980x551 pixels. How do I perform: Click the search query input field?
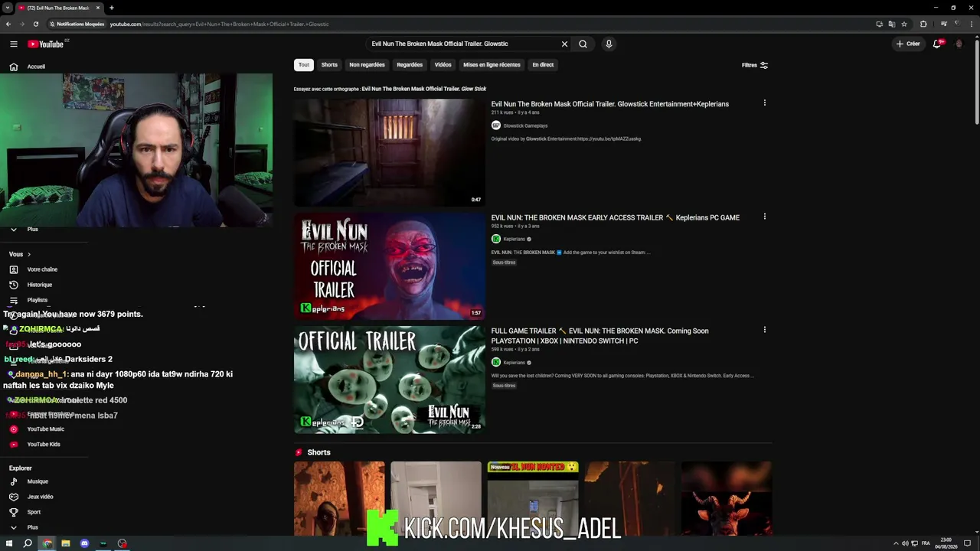tap(463, 44)
